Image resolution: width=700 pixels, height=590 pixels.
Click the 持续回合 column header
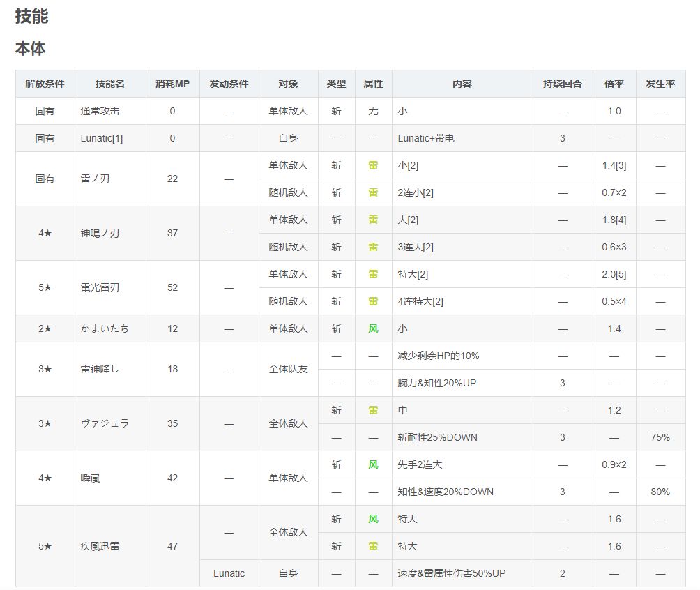pos(563,84)
